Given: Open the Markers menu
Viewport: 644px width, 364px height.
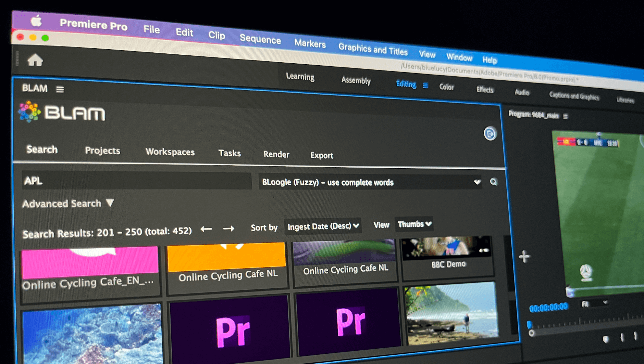Looking at the screenshot, I should pos(310,44).
